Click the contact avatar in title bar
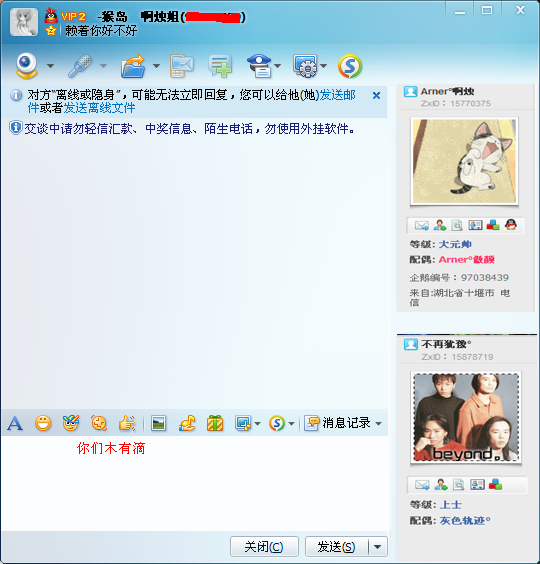Image resolution: width=540 pixels, height=564 pixels. [x=24, y=22]
